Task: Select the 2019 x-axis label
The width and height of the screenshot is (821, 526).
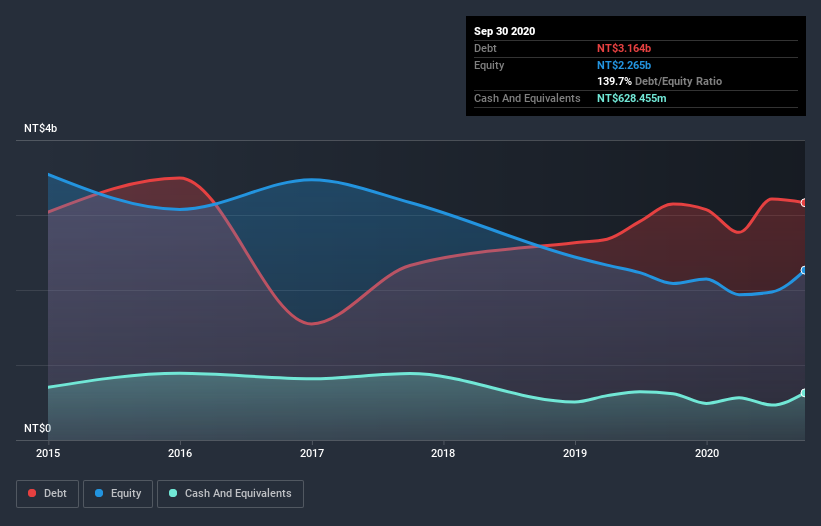Action: [575, 453]
